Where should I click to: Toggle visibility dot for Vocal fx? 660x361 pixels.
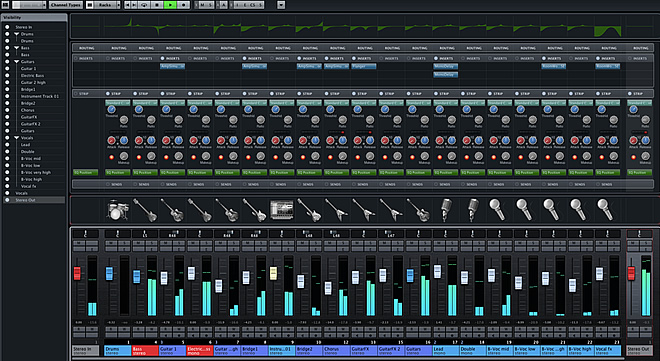[7, 186]
